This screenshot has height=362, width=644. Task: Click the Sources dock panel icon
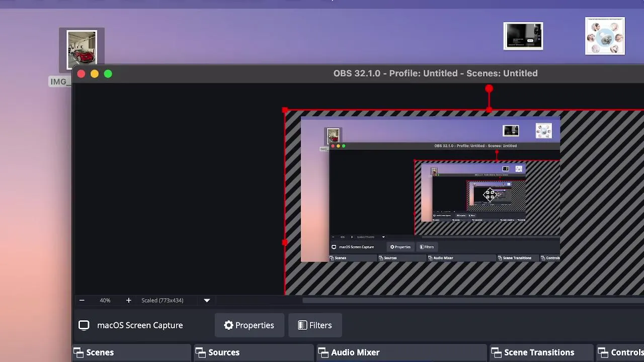coord(201,352)
